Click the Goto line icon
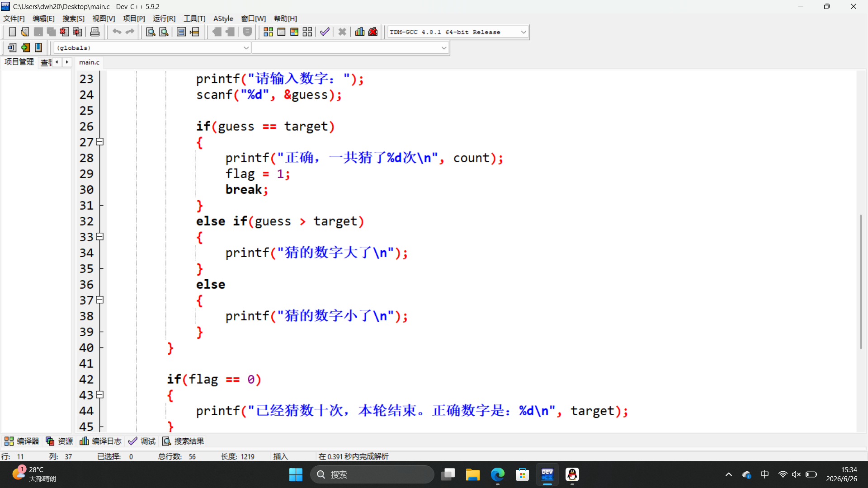The width and height of the screenshot is (868, 488). (x=194, y=32)
